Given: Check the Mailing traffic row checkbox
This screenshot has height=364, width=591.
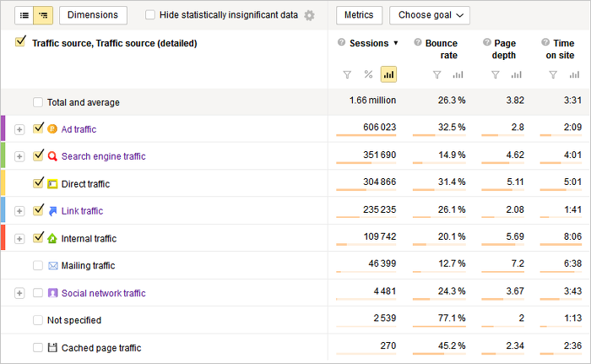Looking at the screenshot, I should tap(37, 265).
